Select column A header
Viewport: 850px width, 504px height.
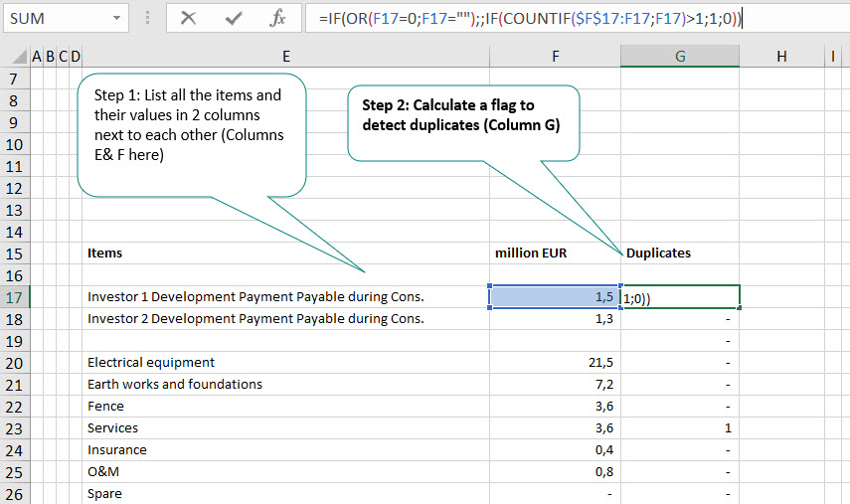point(37,57)
